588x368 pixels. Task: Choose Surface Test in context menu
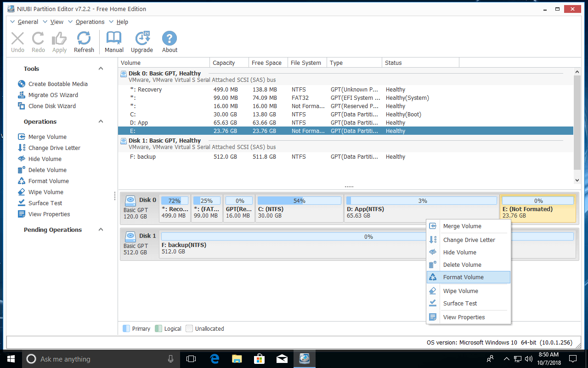coord(469,303)
